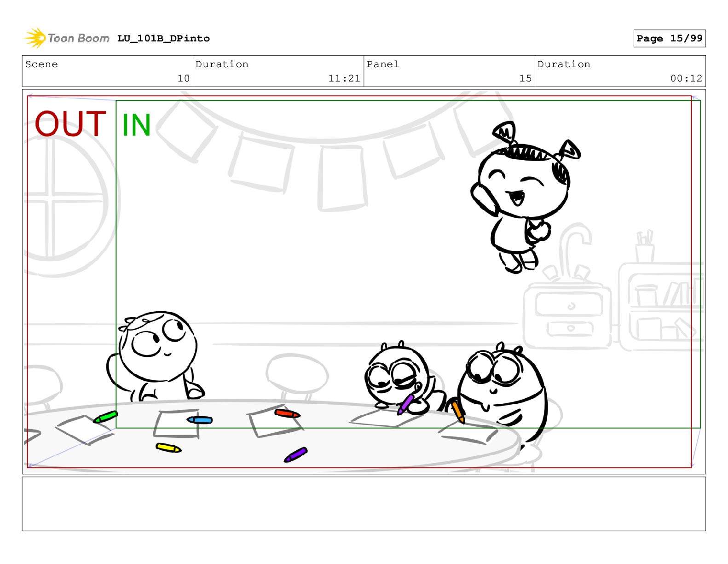Screen dimensions: 728x564
Task: Click the red crayon on the table
Action: 287,413
